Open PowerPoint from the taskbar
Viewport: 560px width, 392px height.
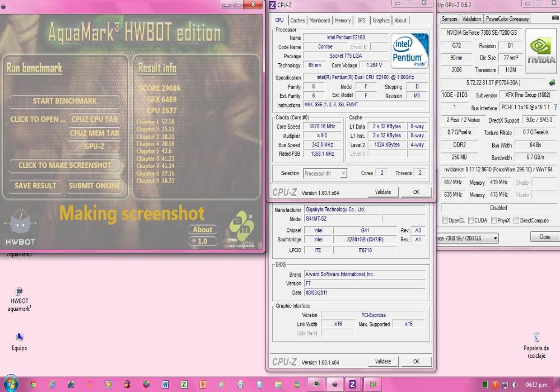click(x=203, y=385)
